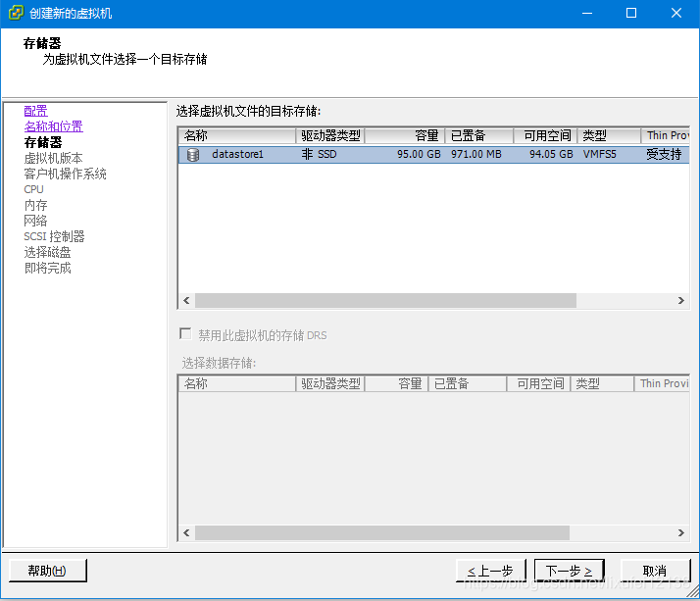Click upper table scrollbar left arrow
The height and width of the screenshot is (601, 700).
[186, 300]
